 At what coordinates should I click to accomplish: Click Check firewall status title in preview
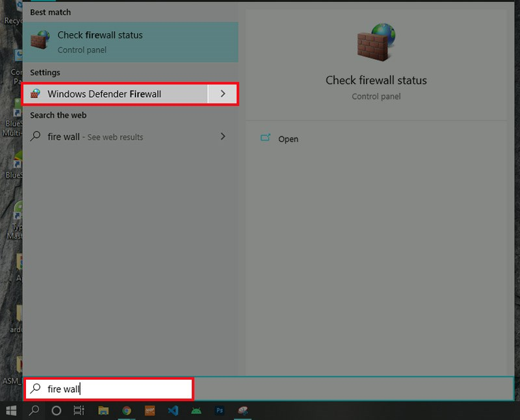[x=376, y=80]
